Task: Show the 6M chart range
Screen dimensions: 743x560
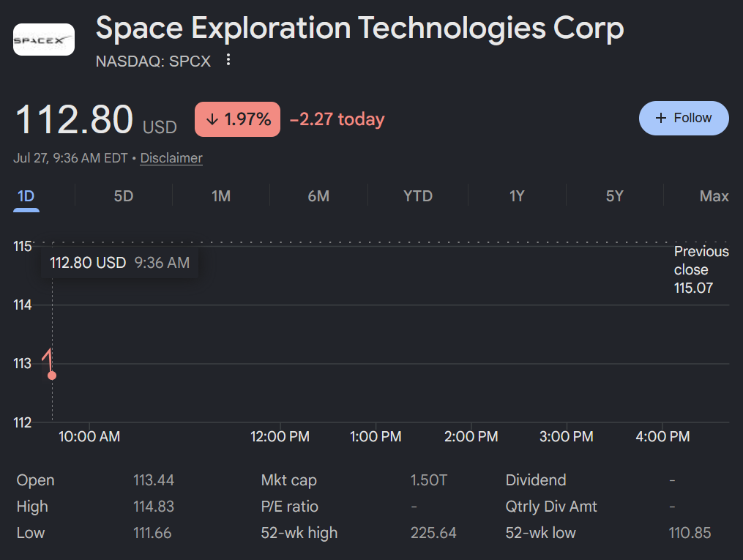Action: 318,196
